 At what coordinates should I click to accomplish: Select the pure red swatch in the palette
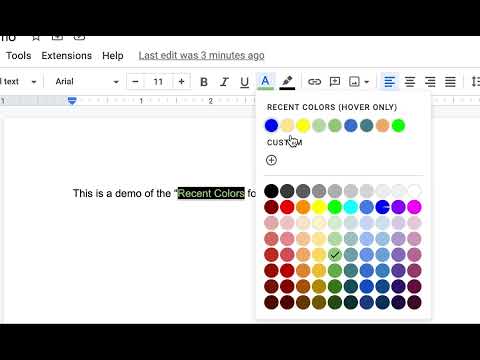(x=287, y=207)
